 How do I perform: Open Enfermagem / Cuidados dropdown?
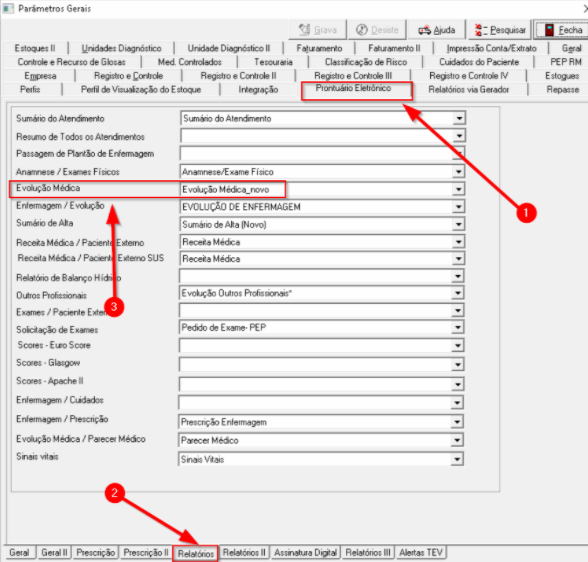[457, 403]
